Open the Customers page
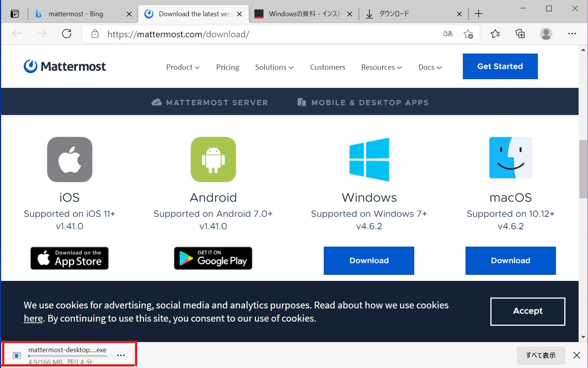This screenshot has width=588, height=368. click(328, 67)
